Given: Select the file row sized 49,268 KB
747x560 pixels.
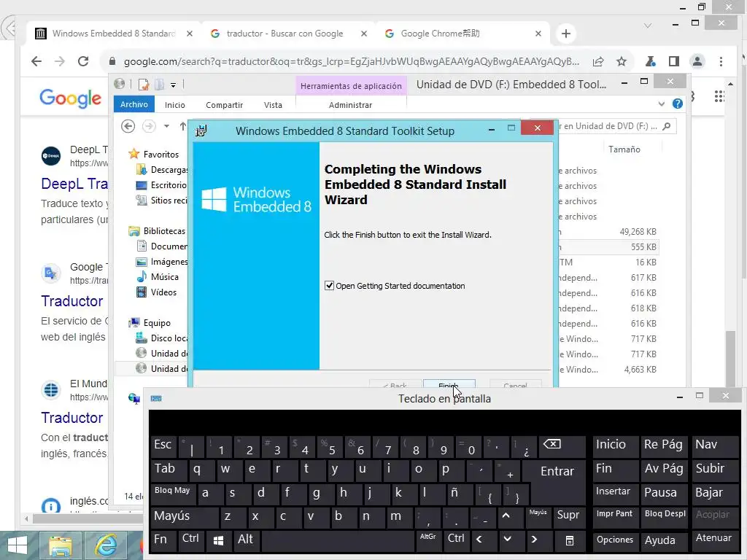Looking at the screenshot, I should 608,232.
